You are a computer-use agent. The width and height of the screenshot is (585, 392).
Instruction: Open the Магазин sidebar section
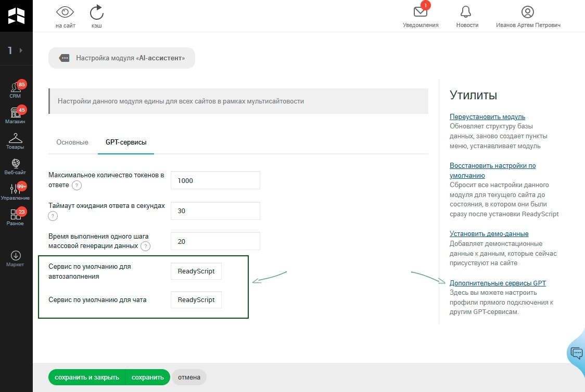[x=15, y=115]
